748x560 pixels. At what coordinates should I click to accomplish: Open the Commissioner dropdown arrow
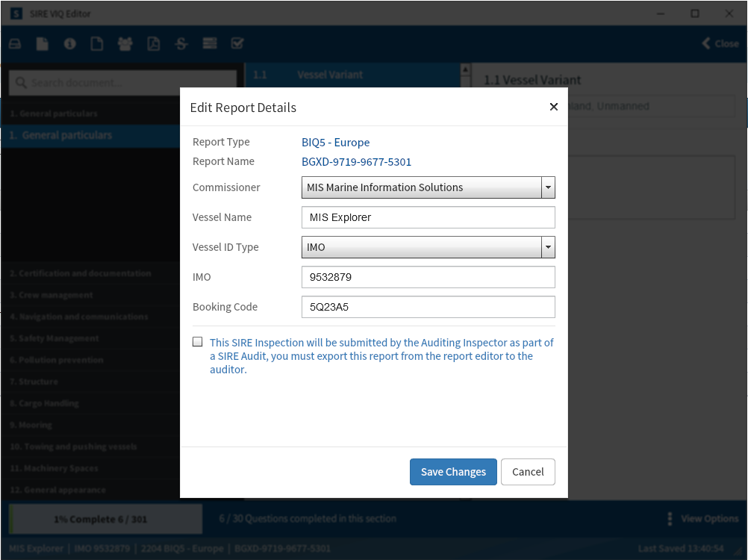click(548, 187)
